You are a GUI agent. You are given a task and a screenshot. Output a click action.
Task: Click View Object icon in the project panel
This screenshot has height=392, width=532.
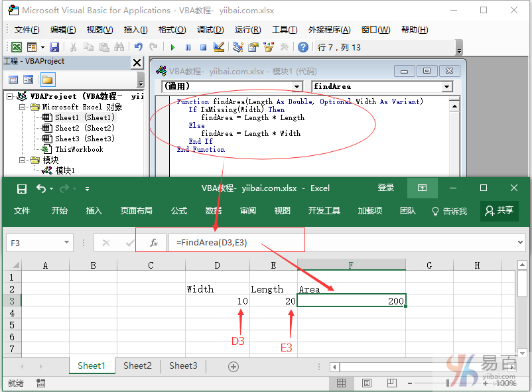pyautogui.click(x=28, y=80)
